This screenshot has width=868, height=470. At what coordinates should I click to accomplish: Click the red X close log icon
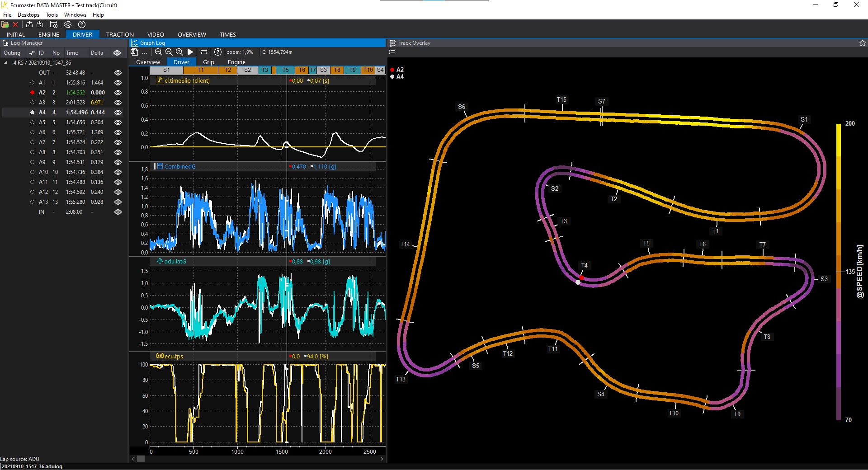(15, 24)
